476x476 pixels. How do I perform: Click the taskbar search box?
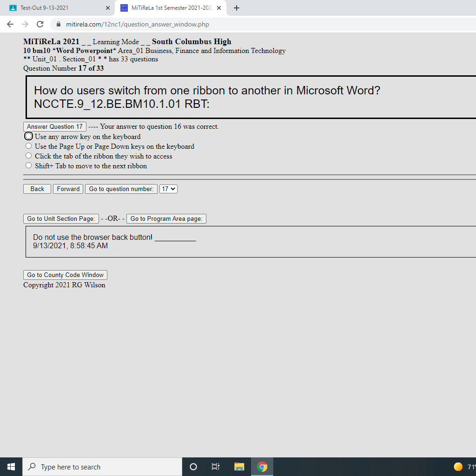tap(102, 467)
